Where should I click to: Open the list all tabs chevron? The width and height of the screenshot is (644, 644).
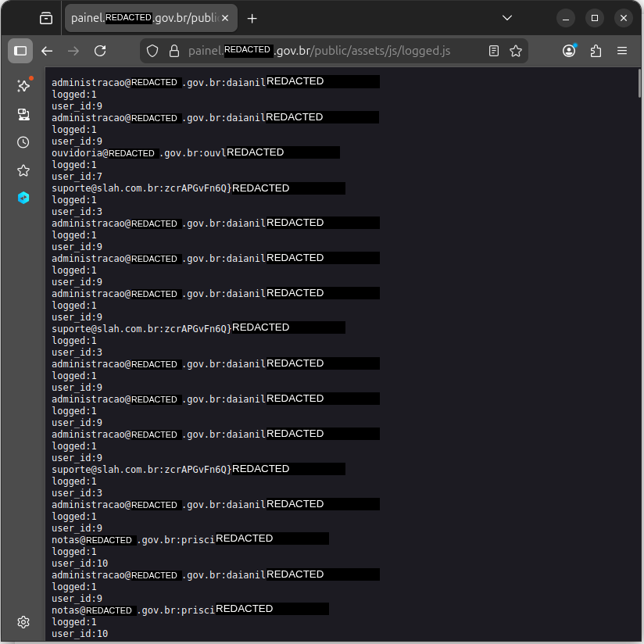click(507, 17)
